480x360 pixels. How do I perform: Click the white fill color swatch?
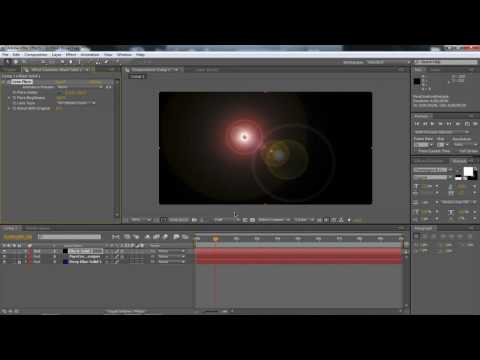click(468, 171)
